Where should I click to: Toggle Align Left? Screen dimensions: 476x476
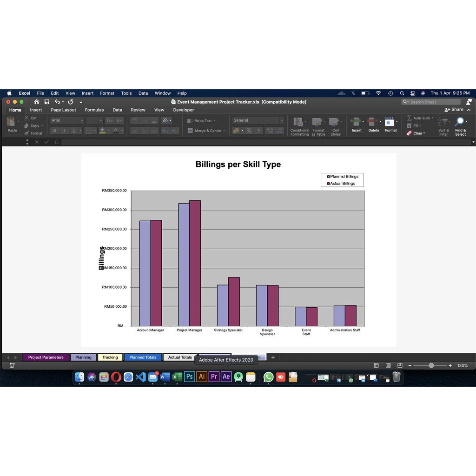[x=135, y=131]
